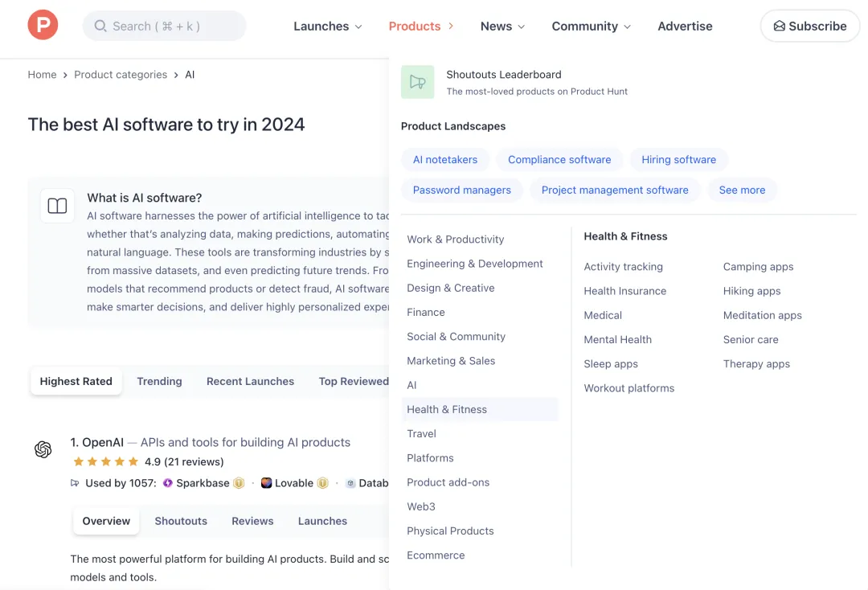Click the AI notetakers chip
The width and height of the screenshot is (868, 590).
445,159
